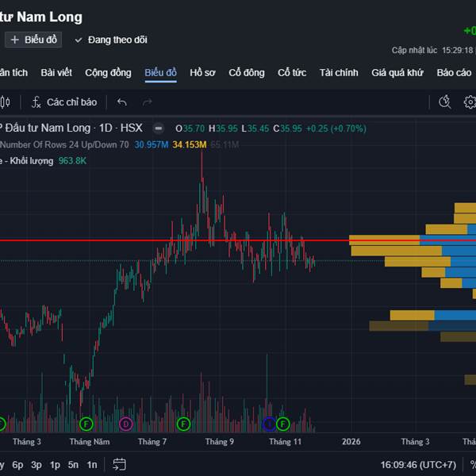Set chart range to 6p
The image size is (476, 476).
(x=17, y=465)
